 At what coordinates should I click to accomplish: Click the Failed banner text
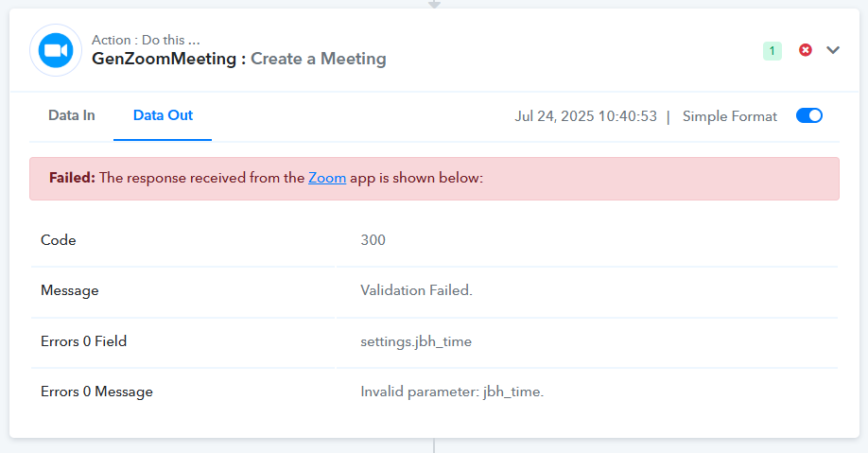[x=266, y=178]
